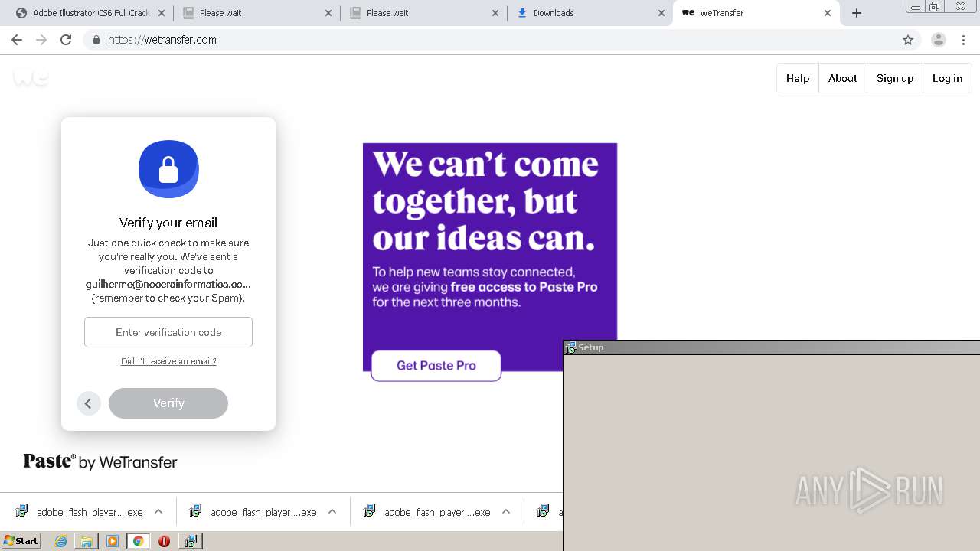Image resolution: width=980 pixels, height=551 pixels.
Task: Close the second 'Please wait' tab
Action: pos(495,13)
